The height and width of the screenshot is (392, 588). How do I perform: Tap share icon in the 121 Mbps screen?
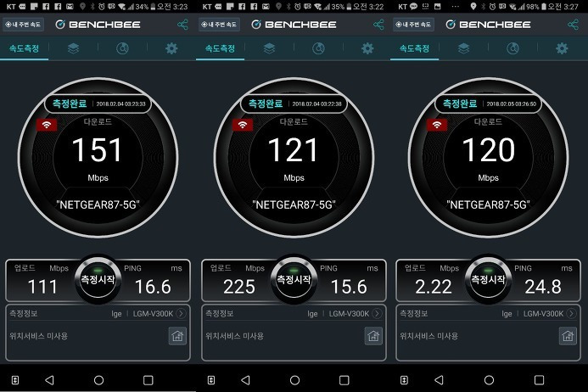click(x=378, y=25)
